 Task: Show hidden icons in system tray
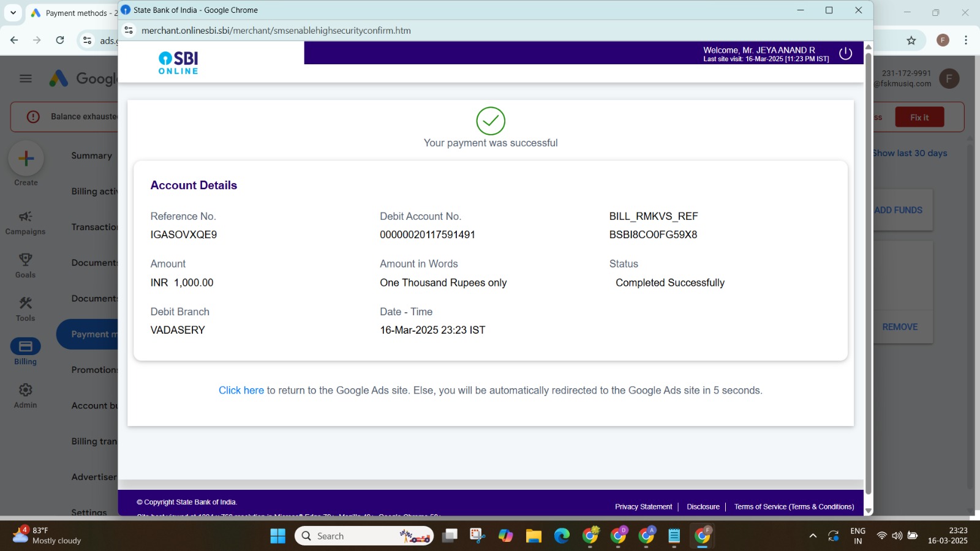[x=813, y=536]
